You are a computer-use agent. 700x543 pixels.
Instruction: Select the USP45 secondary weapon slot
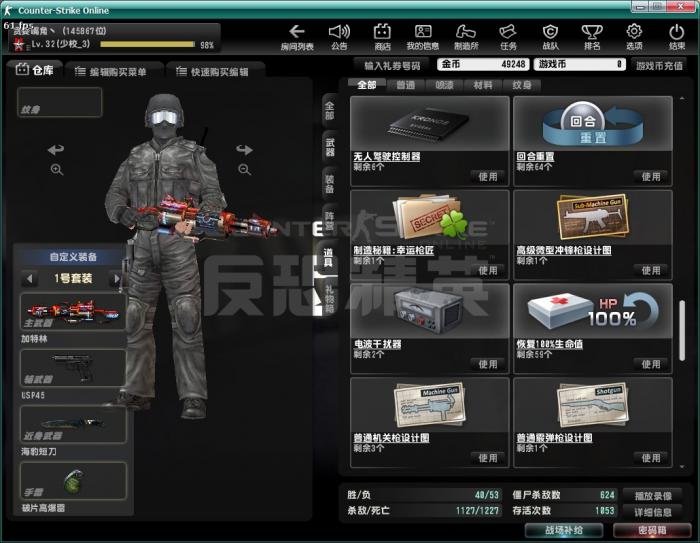pyautogui.click(x=73, y=368)
